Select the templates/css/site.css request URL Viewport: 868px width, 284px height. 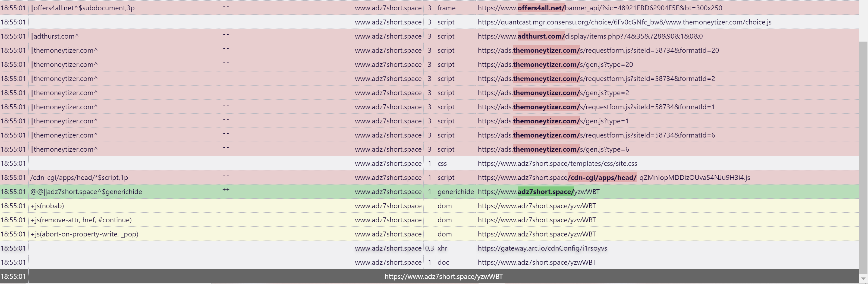point(557,164)
